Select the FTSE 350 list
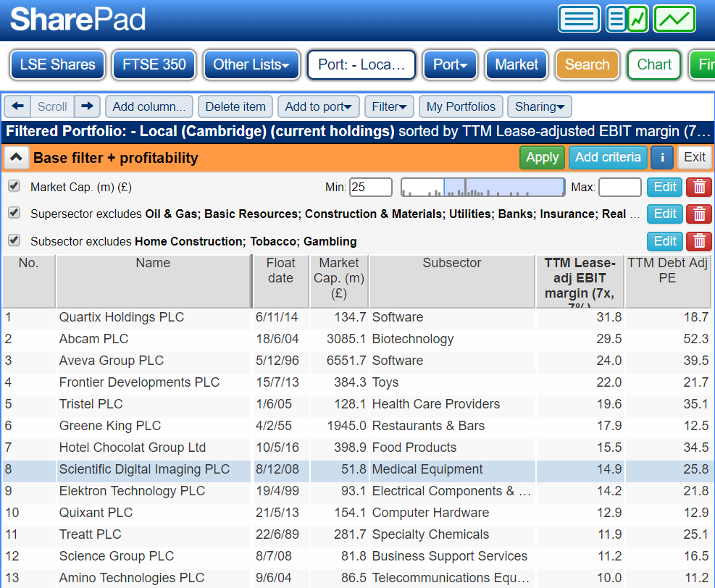The height and width of the screenshot is (588, 715). click(x=154, y=64)
